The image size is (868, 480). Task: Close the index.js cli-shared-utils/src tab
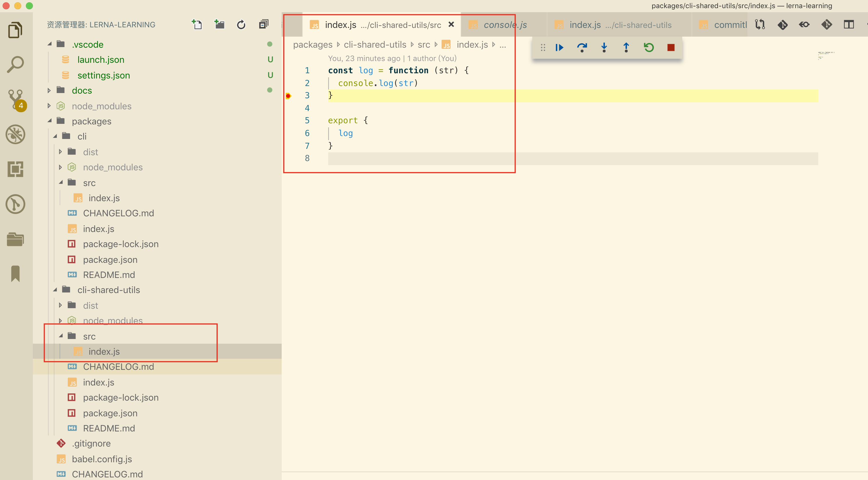pos(451,24)
